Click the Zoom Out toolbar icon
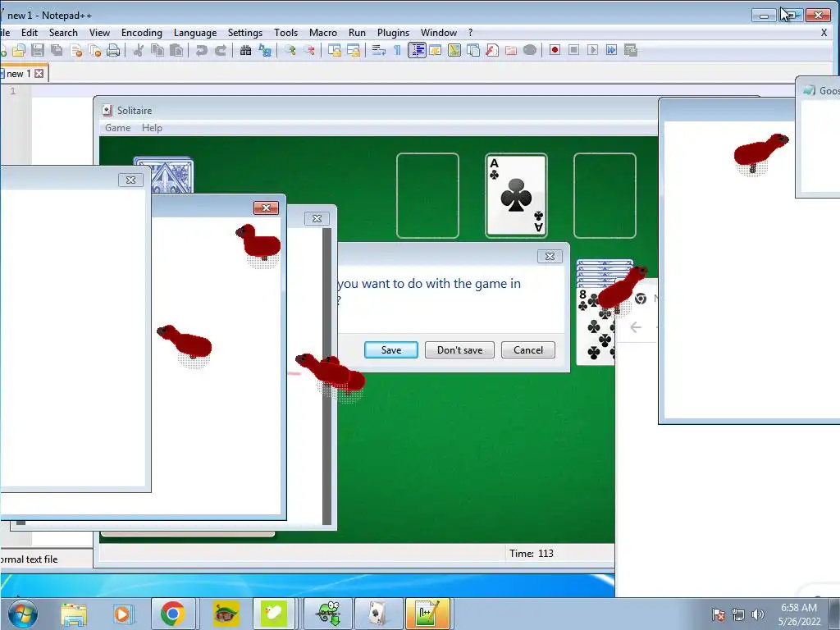This screenshot has width=840, height=630. 309,50
